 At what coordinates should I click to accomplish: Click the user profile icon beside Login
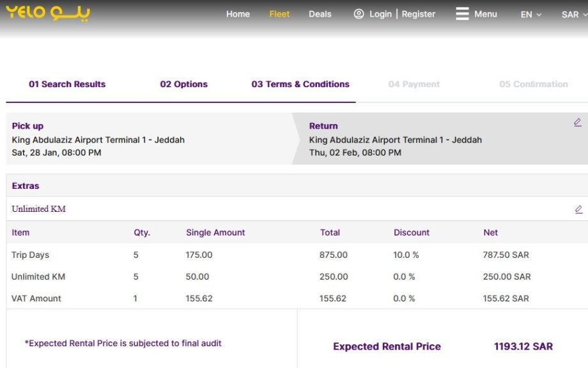pyautogui.click(x=359, y=14)
